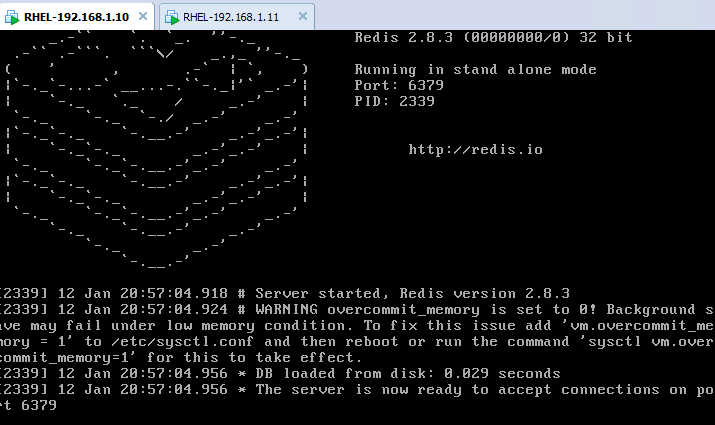Click the VM running icon on RHEL-192.168.1.11 tab

point(172,17)
